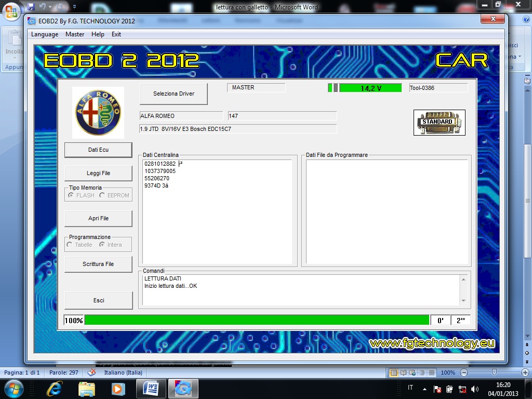The image size is (532, 399).
Task: Click the Word Help question mark icon
Action: click(x=526, y=20)
